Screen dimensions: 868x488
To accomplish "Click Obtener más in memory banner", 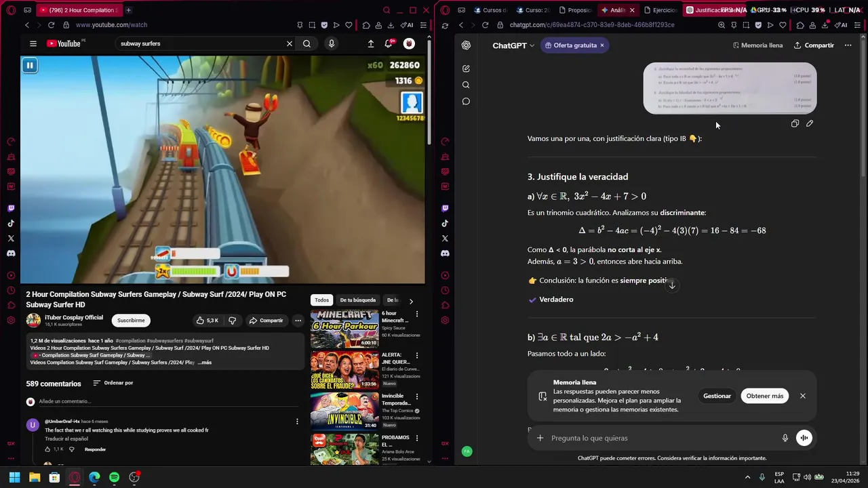I will click(764, 396).
